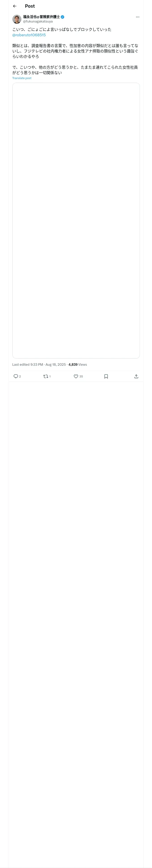Click the first line starting こいつ、ごにょごにょ

coord(62,30)
